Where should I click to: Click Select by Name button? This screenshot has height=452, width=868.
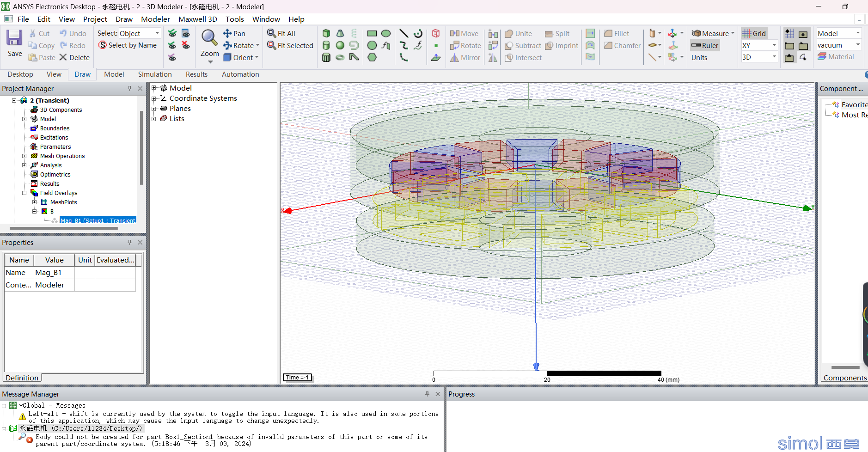click(x=128, y=45)
